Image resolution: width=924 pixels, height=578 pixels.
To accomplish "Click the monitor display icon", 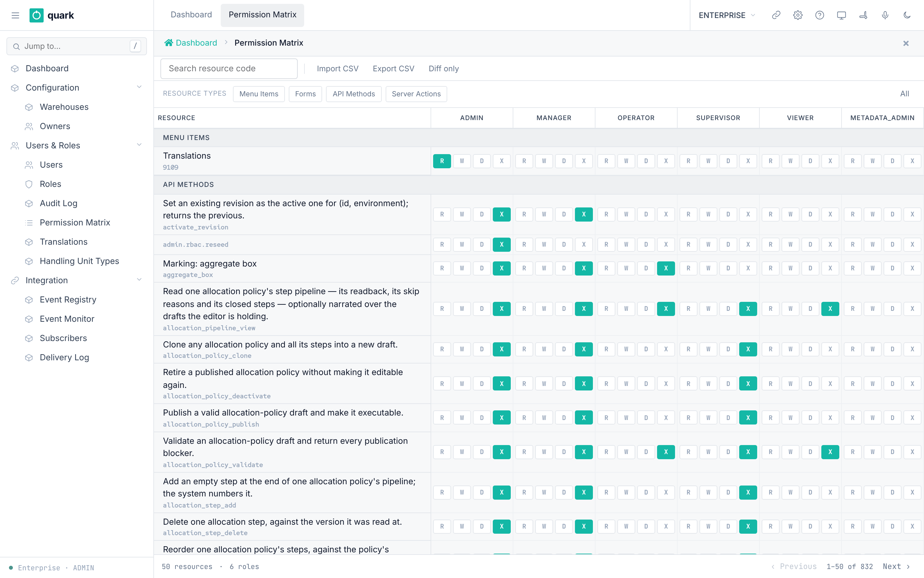I will point(841,15).
